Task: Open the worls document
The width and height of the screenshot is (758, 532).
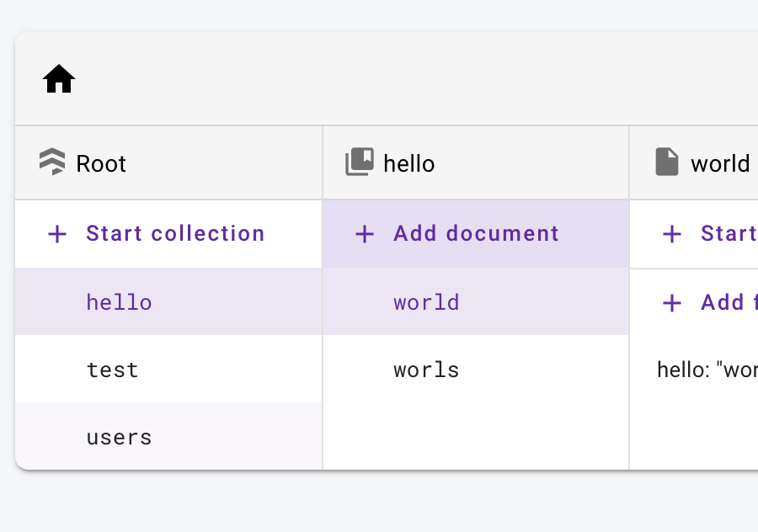Action: (426, 370)
